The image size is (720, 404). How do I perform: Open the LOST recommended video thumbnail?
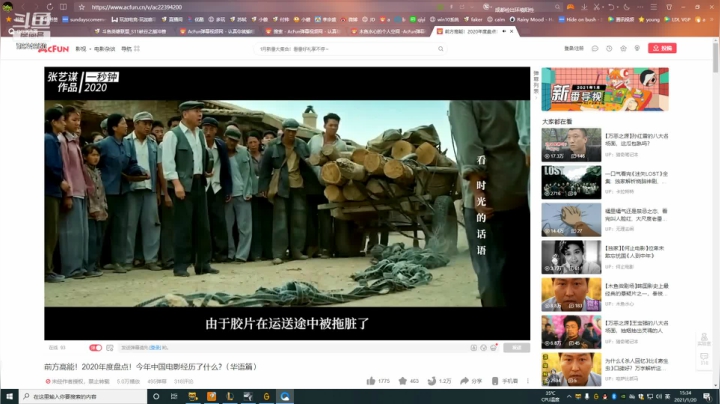click(x=571, y=182)
